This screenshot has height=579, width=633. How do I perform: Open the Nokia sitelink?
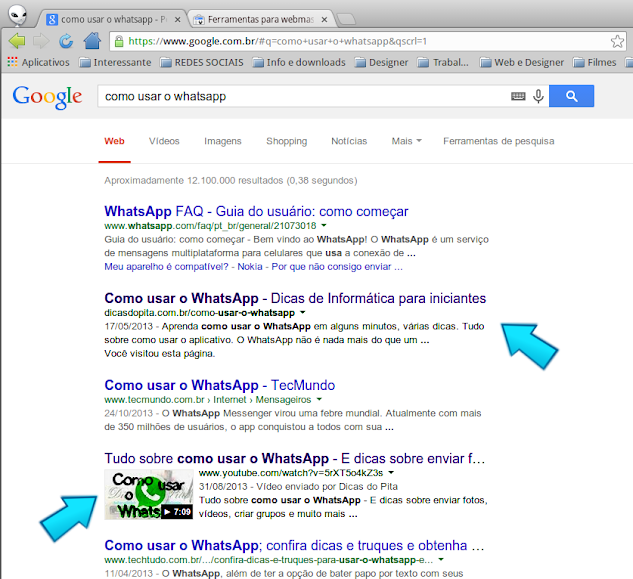click(250, 267)
